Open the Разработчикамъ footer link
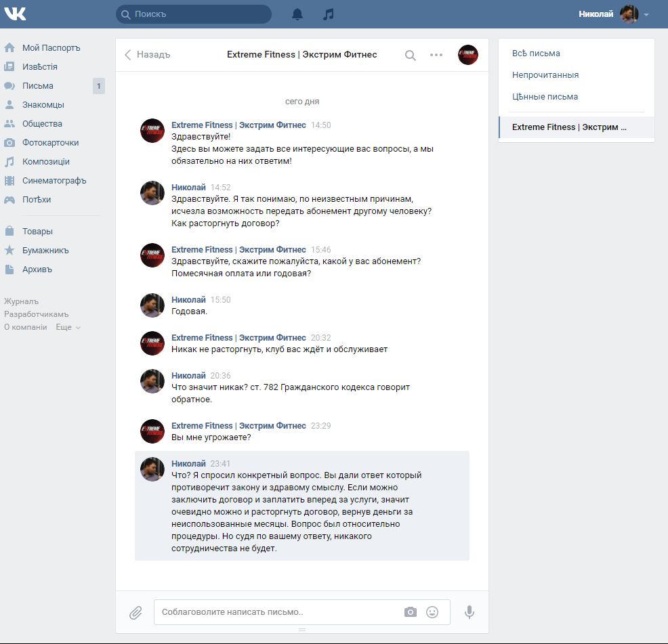This screenshot has width=668, height=644. coord(36,314)
